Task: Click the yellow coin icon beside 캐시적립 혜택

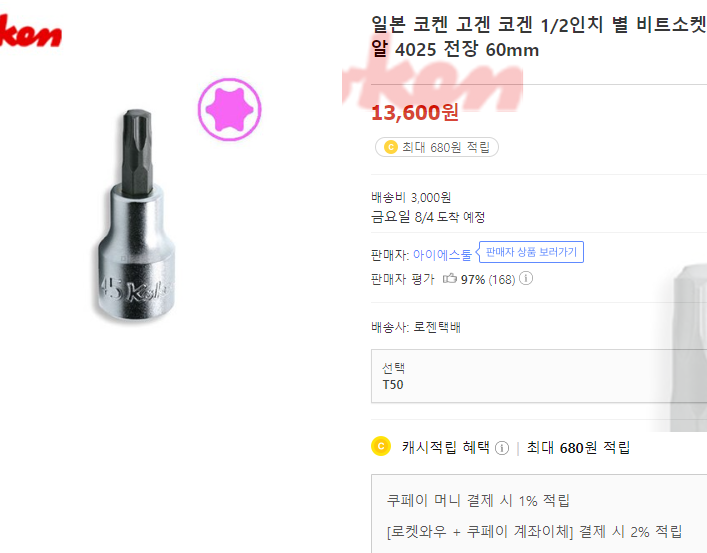Action: [380, 446]
